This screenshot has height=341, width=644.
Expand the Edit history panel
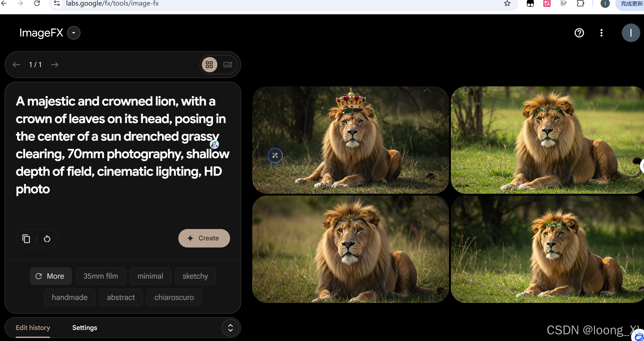tap(230, 328)
